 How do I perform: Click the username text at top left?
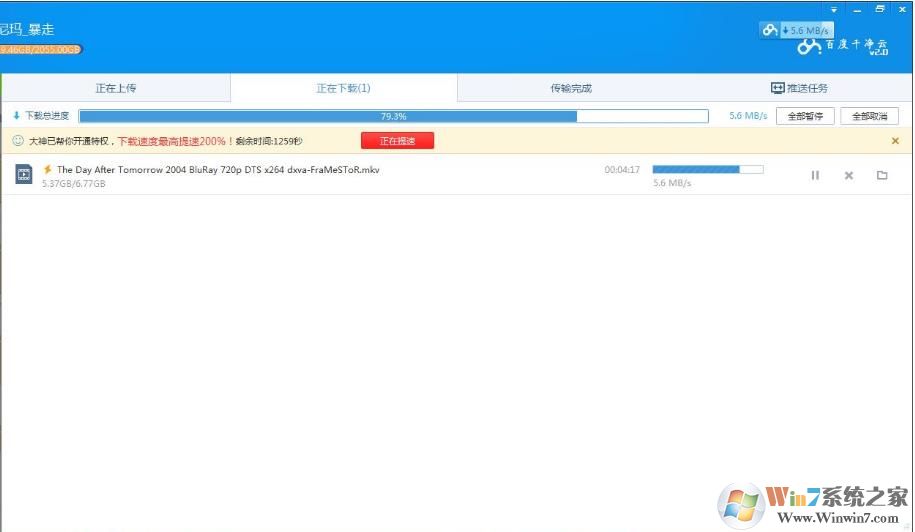click(x=27, y=29)
